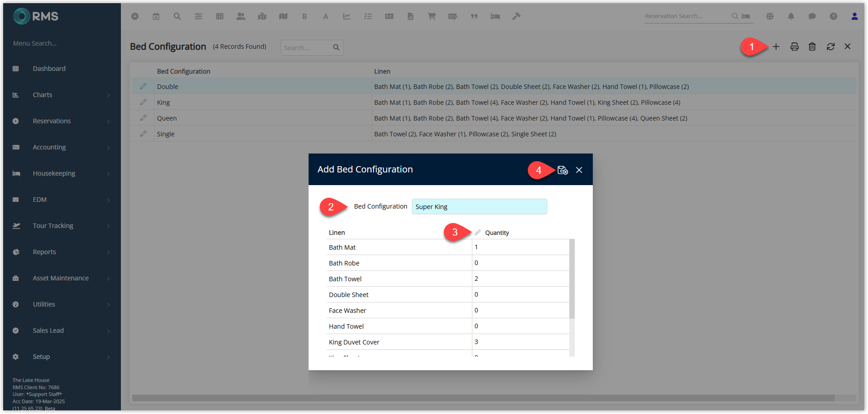868x414 pixels.
Task: Expand the Reports menu
Action: [x=62, y=252]
